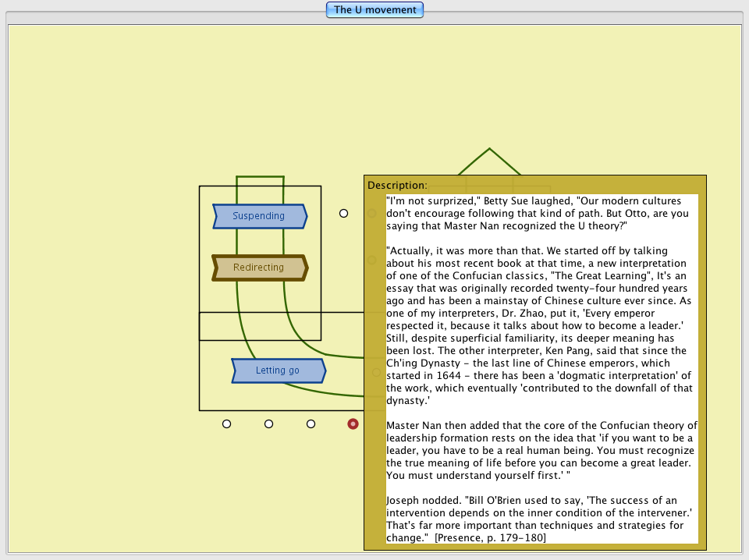Click the third white circle in the bottom row
This screenshot has height=560, width=749.
click(311, 424)
